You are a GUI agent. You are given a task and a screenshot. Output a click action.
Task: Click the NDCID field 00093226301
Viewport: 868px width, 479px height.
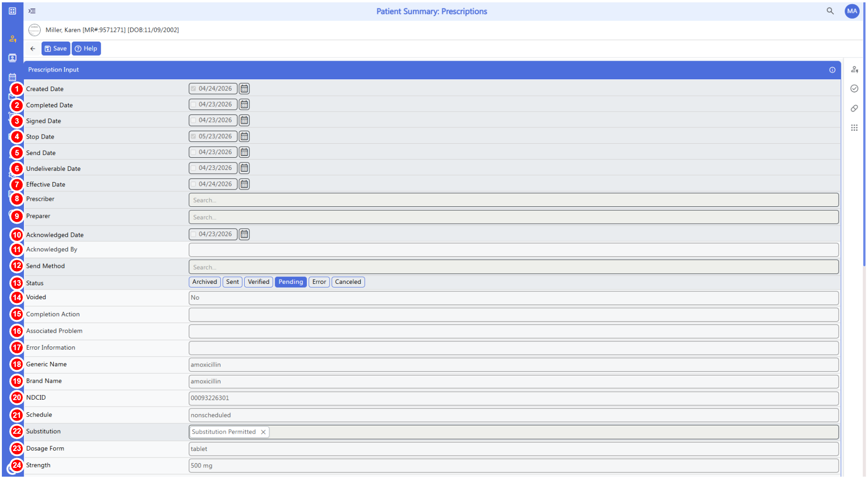tap(514, 399)
